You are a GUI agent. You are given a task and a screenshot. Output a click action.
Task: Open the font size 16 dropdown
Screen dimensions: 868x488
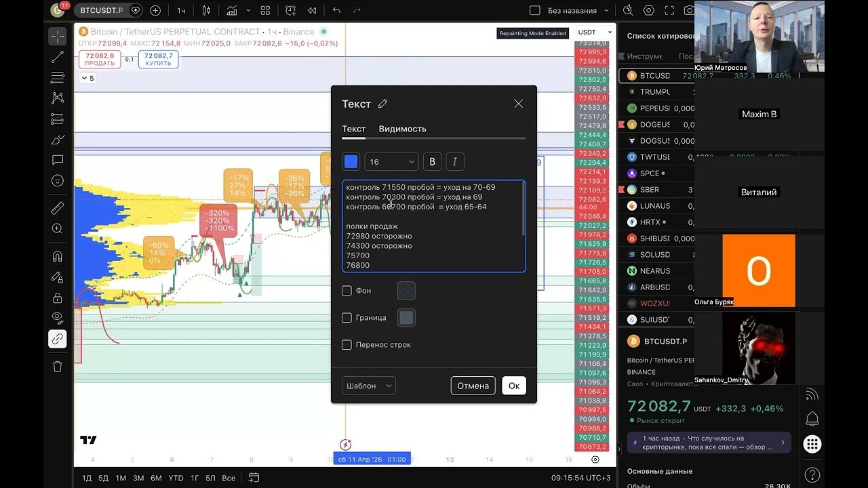tap(391, 161)
